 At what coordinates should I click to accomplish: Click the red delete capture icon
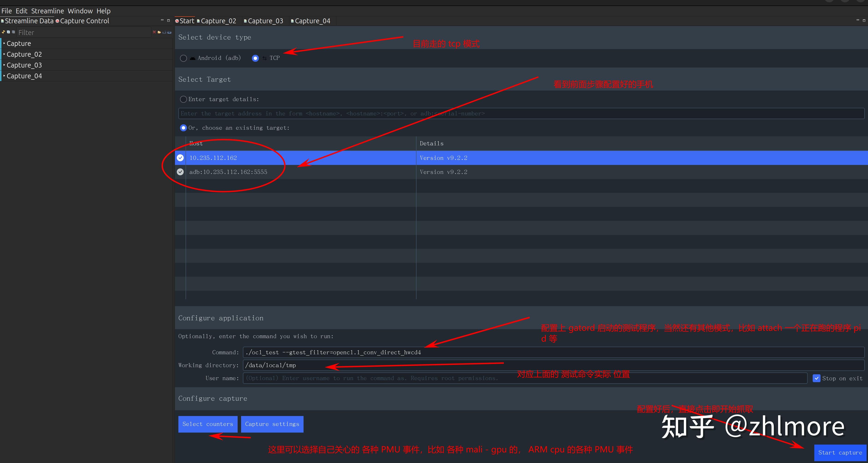click(154, 32)
